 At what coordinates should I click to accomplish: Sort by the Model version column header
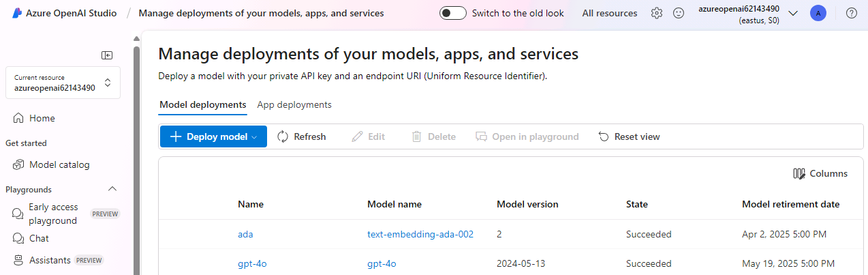point(527,204)
